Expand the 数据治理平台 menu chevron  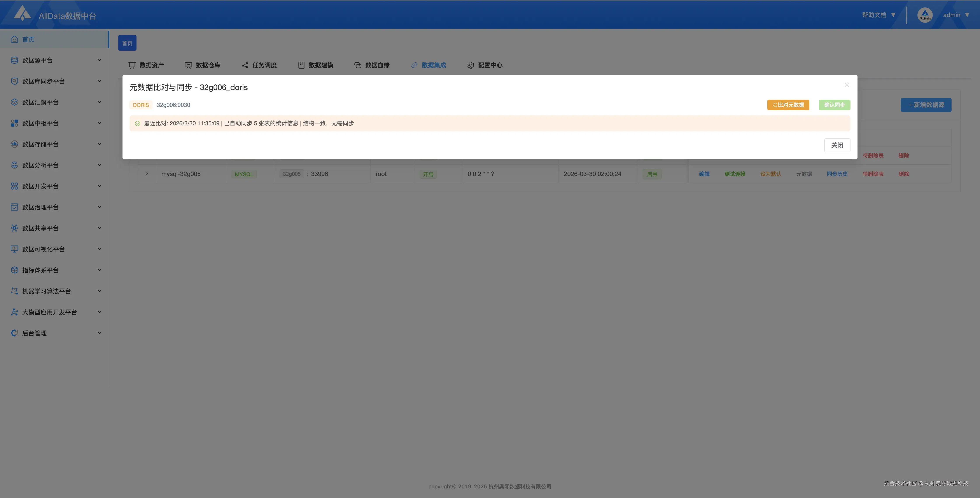[x=99, y=207]
